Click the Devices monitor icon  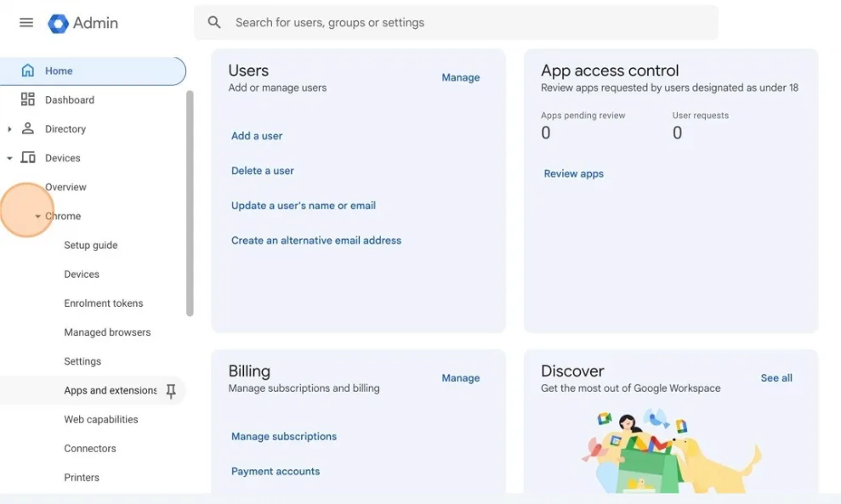(28, 158)
